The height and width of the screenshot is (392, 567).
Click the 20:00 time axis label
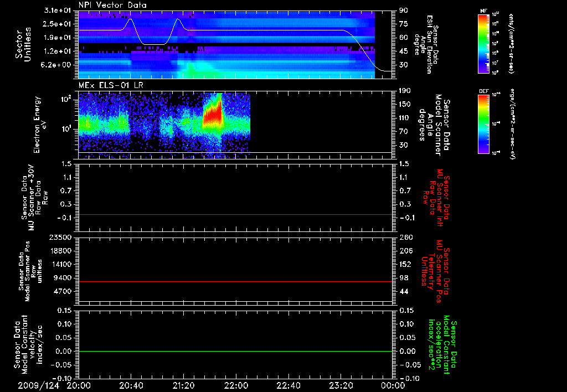coord(79,385)
